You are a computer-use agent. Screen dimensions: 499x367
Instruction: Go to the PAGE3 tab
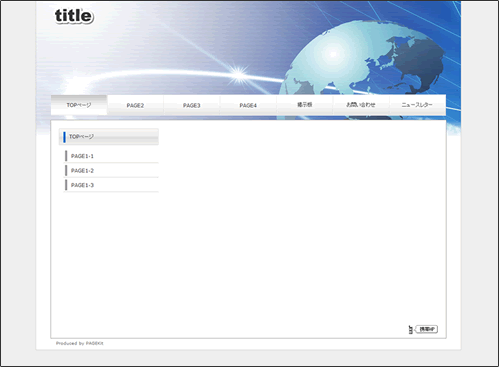coord(192,105)
